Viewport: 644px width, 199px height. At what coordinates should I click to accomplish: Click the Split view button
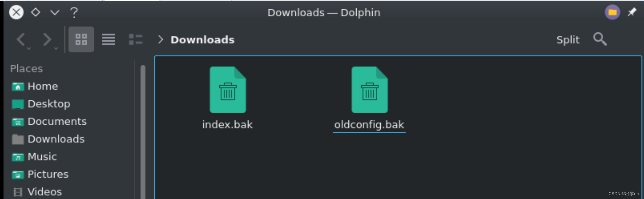[568, 40]
